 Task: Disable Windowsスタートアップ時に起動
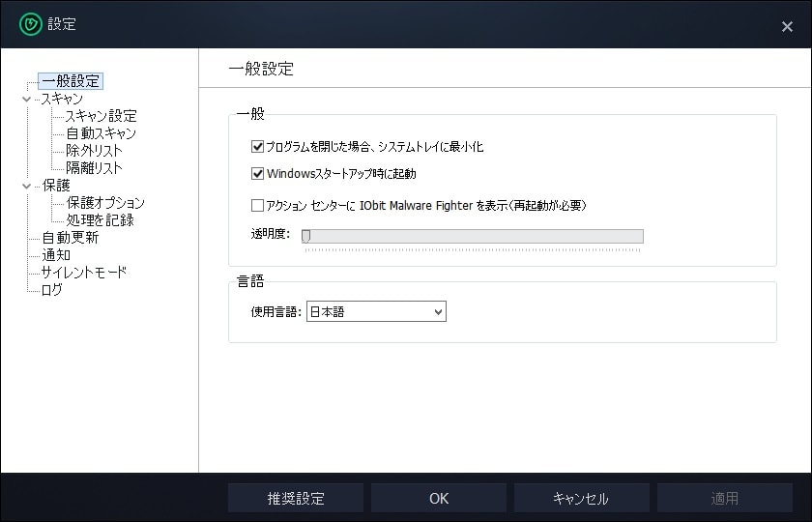(257, 173)
